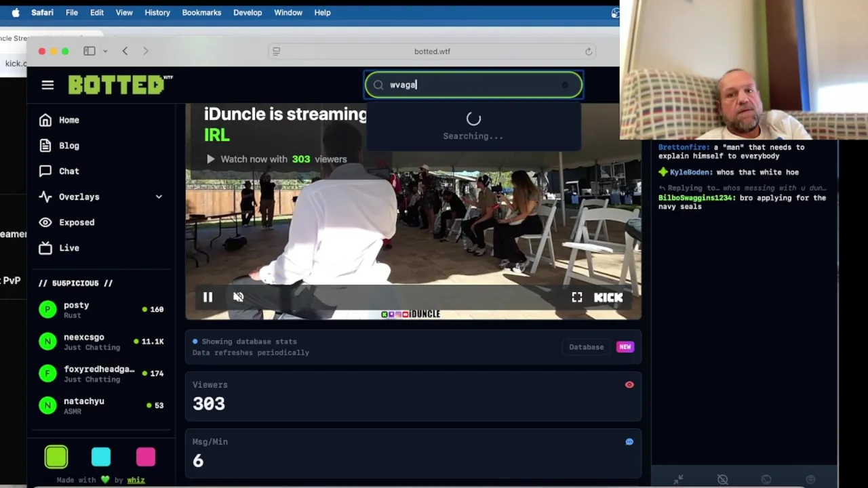The image size is (868, 488).
Task: Click into the Botted search field
Action: click(x=473, y=85)
